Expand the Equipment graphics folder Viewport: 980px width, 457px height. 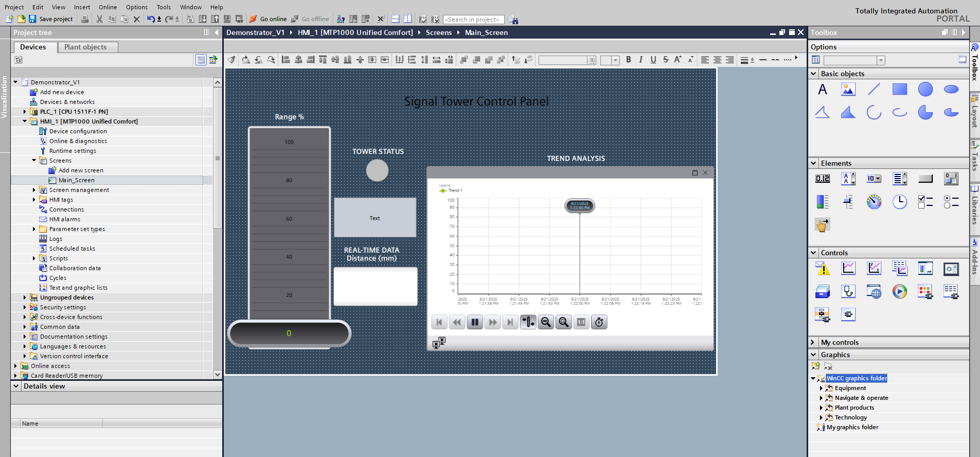coord(821,389)
